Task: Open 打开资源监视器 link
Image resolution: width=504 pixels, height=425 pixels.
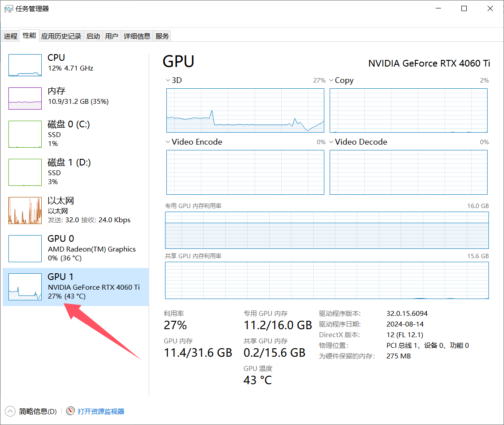Action: click(x=101, y=412)
